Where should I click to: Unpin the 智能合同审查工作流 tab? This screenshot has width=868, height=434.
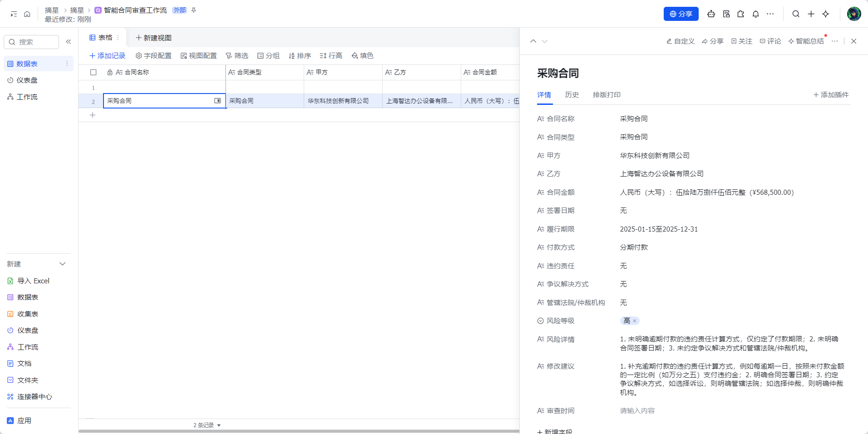click(193, 10)
